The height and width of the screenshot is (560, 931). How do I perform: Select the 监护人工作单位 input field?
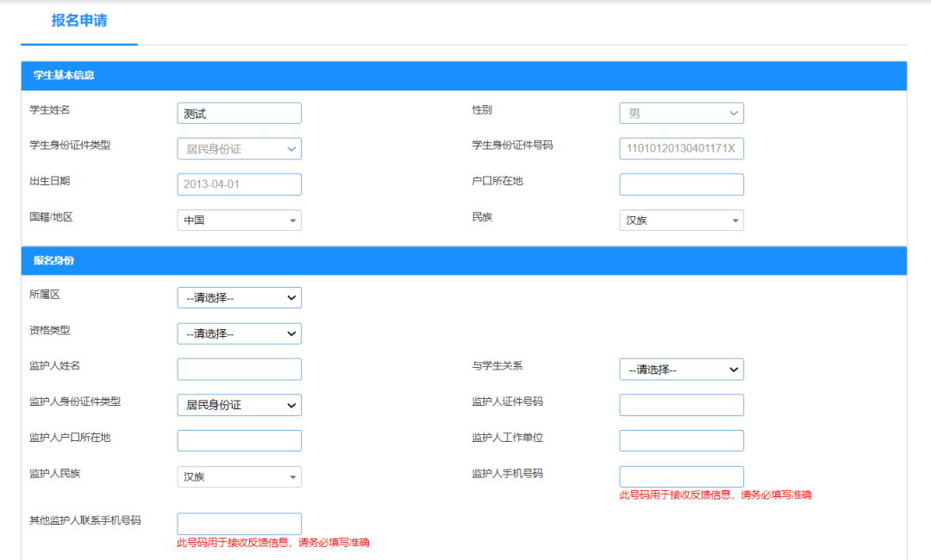(x=681, y=440)
